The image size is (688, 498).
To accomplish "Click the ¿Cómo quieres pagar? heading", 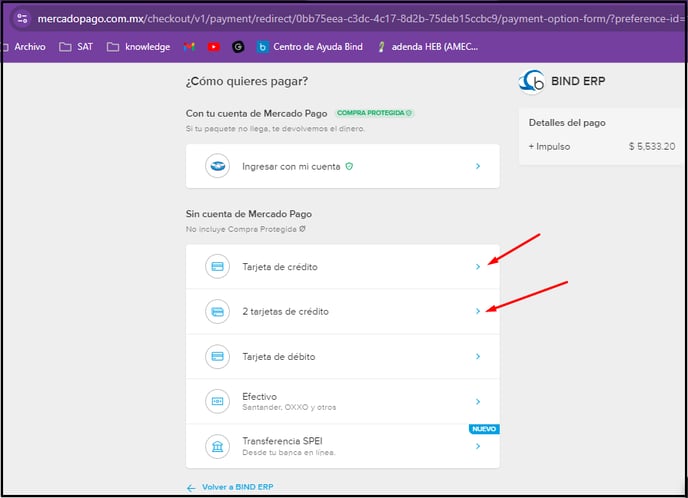I will (247, 82).
